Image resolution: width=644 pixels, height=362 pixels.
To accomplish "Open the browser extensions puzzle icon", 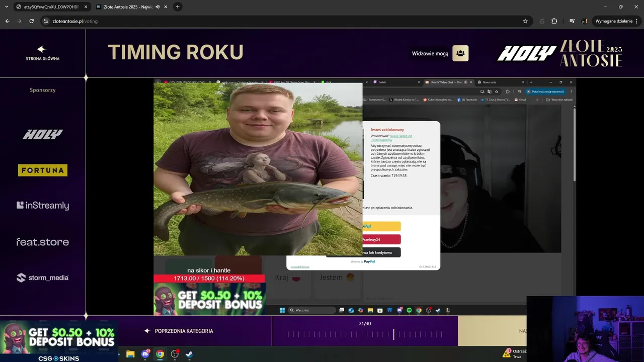I will [x=554, y=21].
